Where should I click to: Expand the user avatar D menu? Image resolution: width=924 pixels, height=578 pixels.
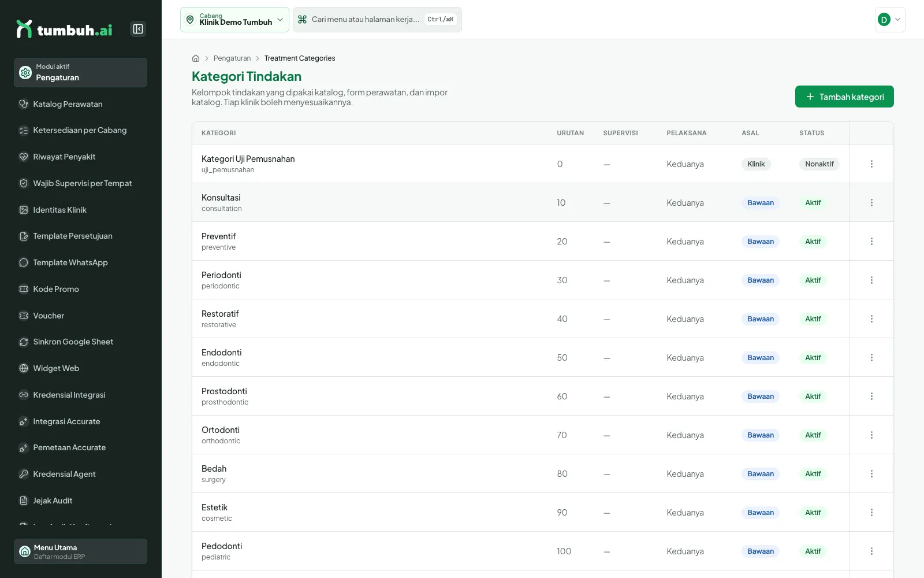pos(890,20)
